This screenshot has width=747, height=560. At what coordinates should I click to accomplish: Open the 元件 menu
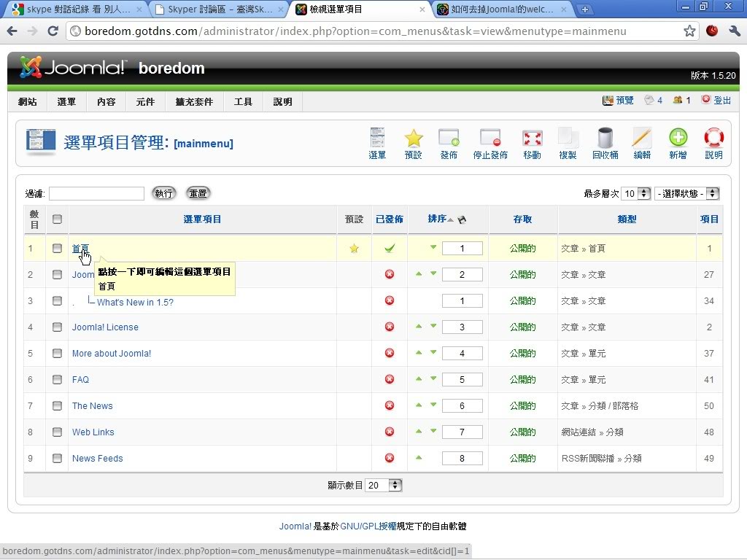[145, 101]
